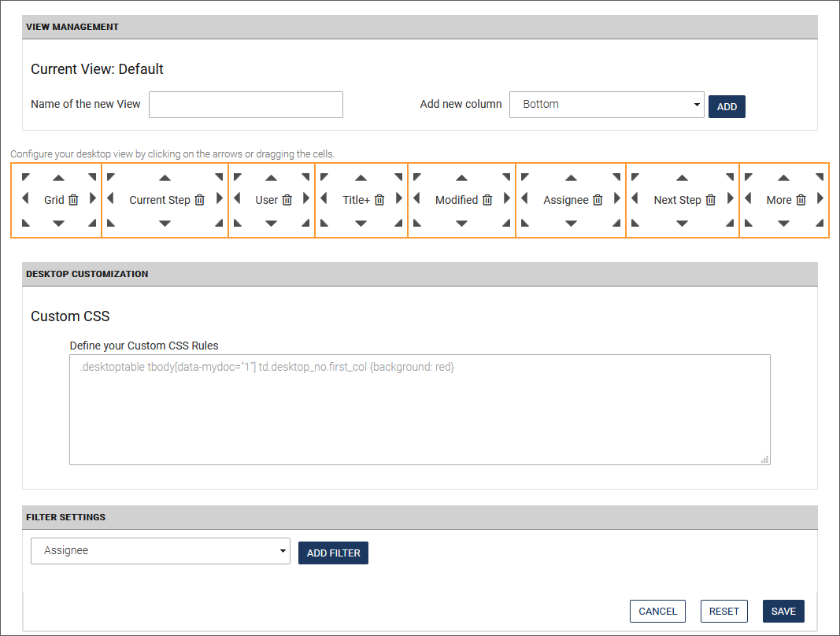Click the Title+ cell label
840x636 pixels.
(x=357, y=200)
